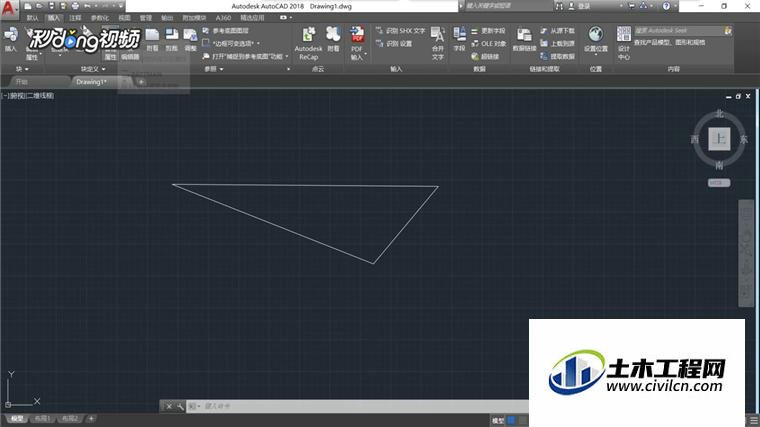Add new layout with plus button
Screen dimensions: 760x427
91,418
